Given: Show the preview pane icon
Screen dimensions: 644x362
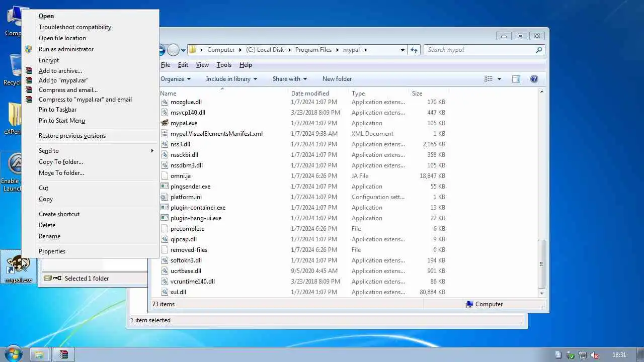Looking at the screenshot, I should 516,79.
